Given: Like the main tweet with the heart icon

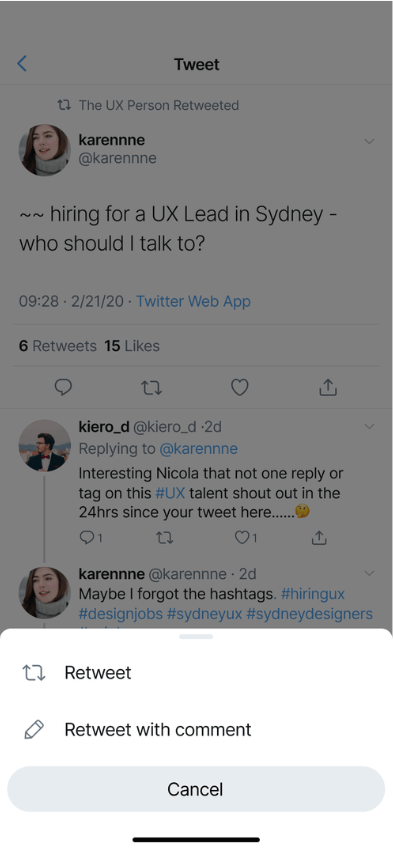Looking at the screenshot, I should tap(240, 387).
